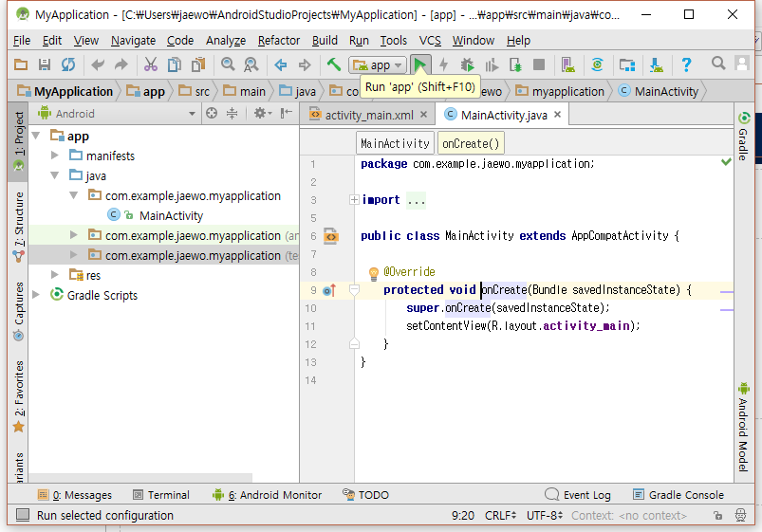Open the 0: Messages tool window
The width and height of the screenshot is (762, 532).
[75, 495]
